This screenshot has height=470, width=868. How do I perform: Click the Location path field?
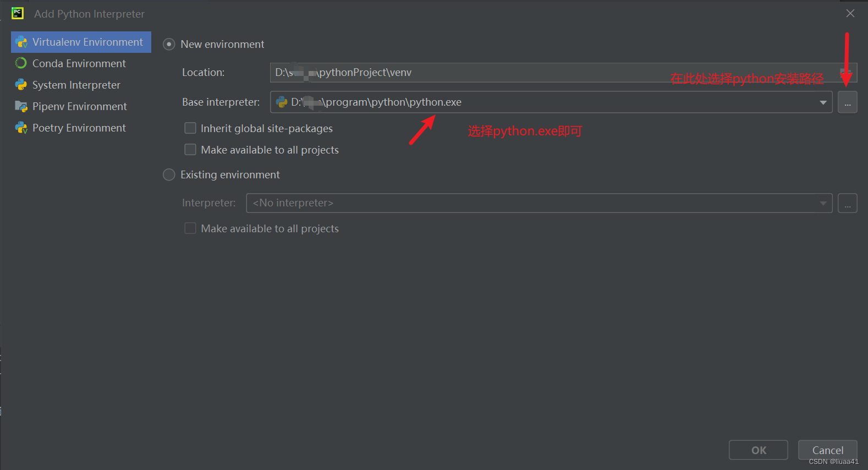[x=563, y=73]
